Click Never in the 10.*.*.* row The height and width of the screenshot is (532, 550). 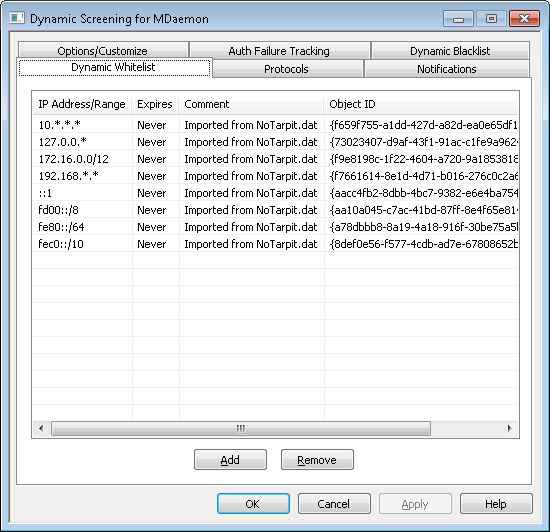152,125
